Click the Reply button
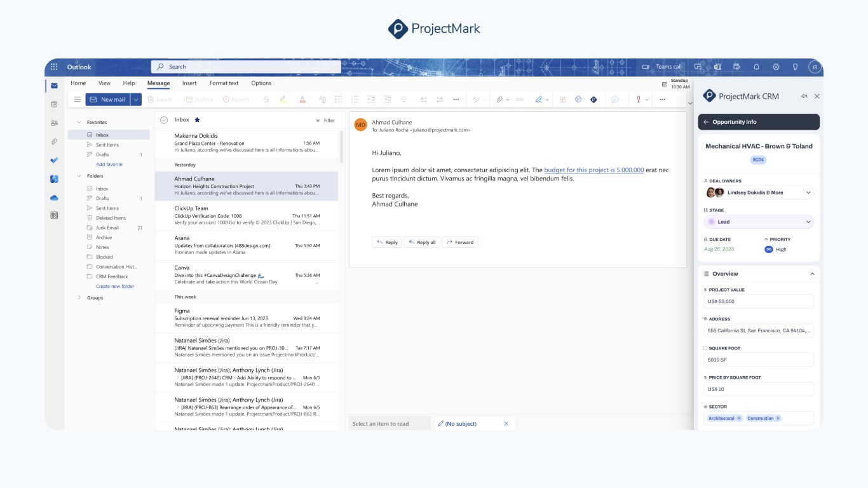The width and height of the screenshot is (868, 488). coord(387,242)
